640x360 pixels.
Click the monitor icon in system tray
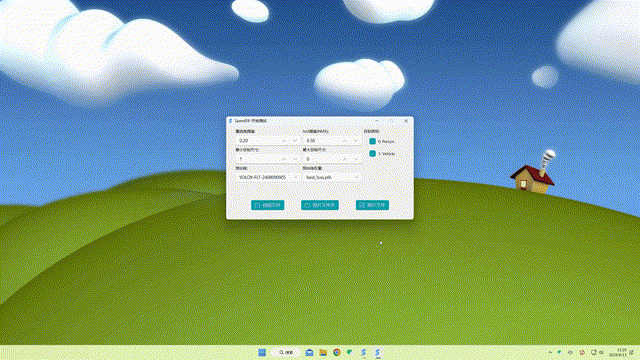pos(594,352)
